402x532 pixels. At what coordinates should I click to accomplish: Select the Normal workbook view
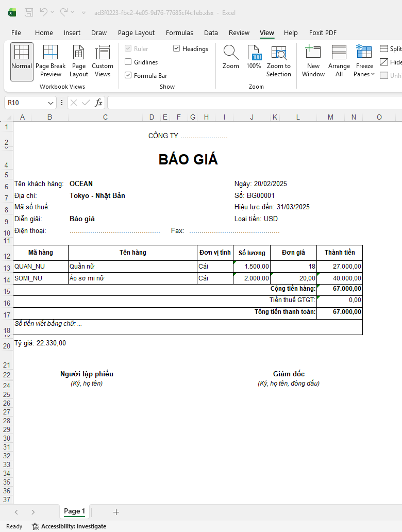tap(22, 62)
